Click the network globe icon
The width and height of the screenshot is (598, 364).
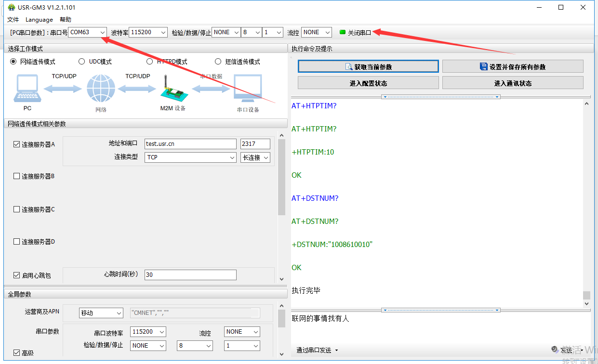click(101, 89)
